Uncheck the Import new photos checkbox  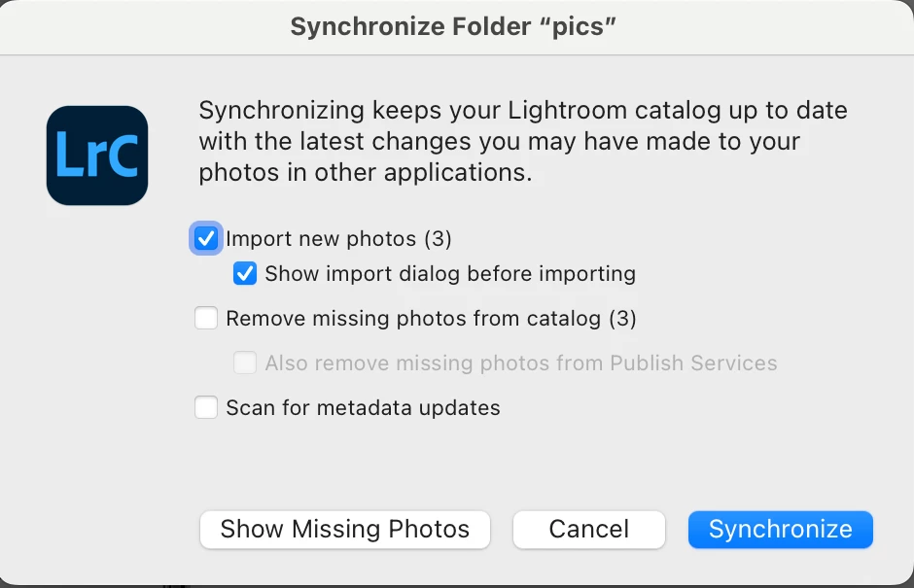coord(206,238)
